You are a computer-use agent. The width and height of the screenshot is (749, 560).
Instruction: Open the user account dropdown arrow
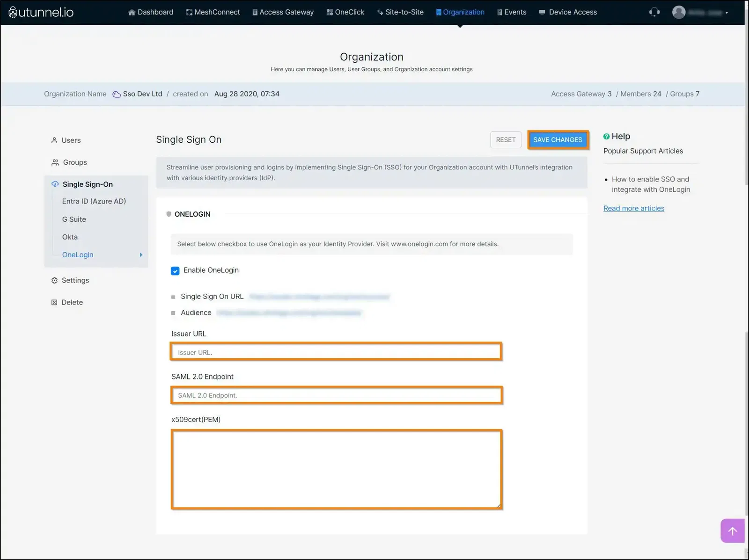coord(727,13)
